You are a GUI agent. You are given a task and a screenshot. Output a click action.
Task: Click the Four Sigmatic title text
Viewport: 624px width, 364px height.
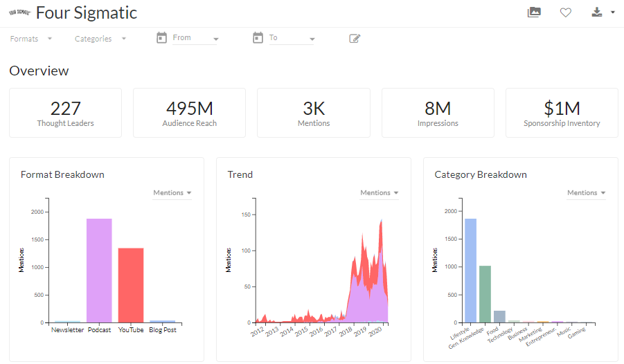pos(87,12)
